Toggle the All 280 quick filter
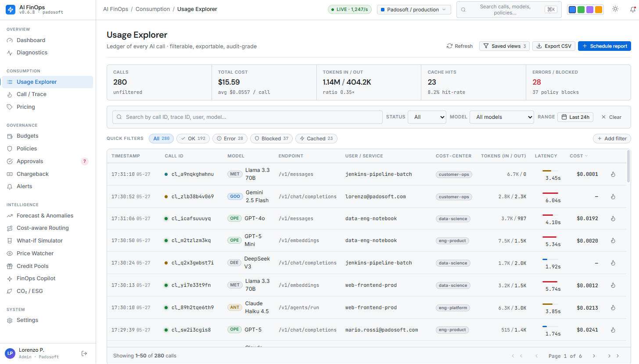The width and height of the screenshot is (639, 364). click(162, 139)
